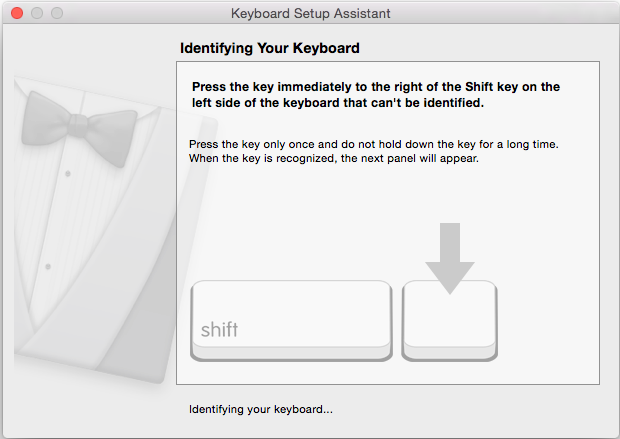Click the upper shirt stud on tuxedo

(66, 173)
